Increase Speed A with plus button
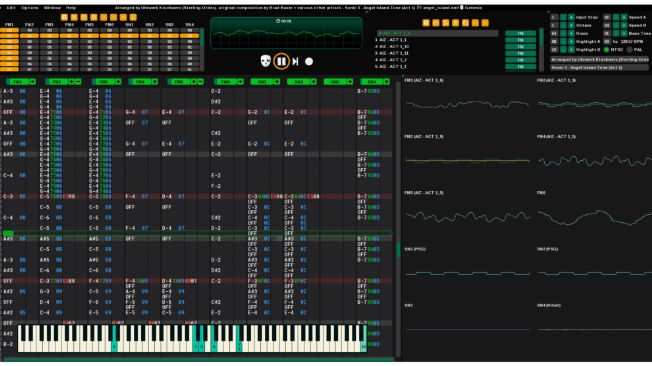This screenshot has height=366, width=652. point(624,17)
